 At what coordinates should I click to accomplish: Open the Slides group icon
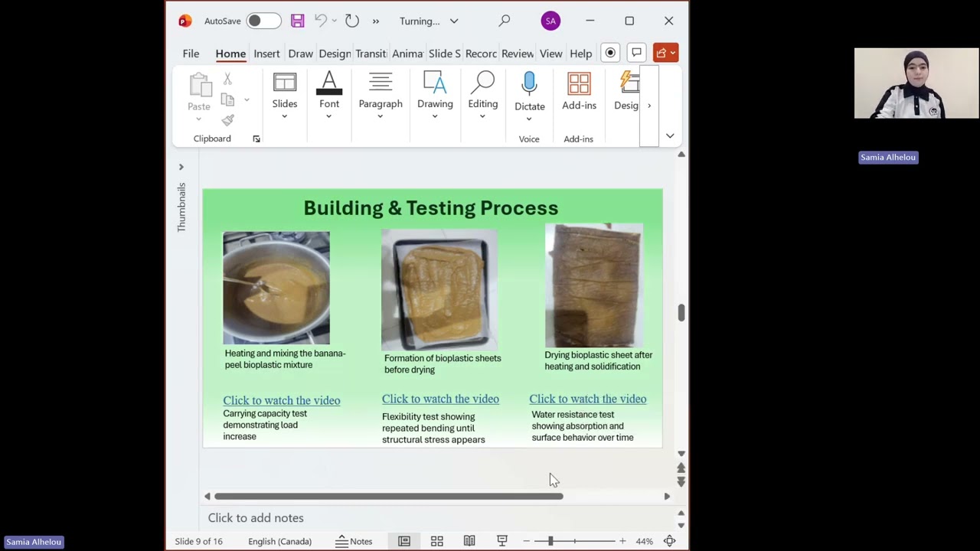[285, 83]
